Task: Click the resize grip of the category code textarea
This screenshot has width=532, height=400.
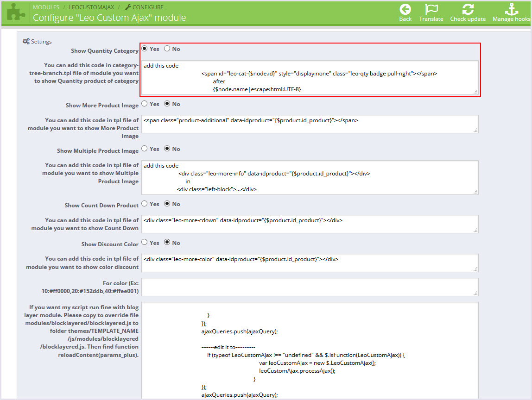Action: coord(475,92)
